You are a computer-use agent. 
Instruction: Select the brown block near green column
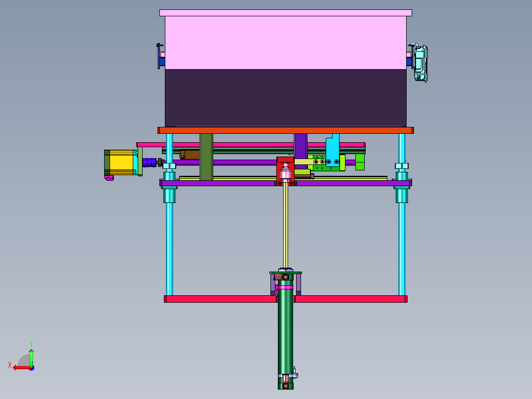pos(190,155)
